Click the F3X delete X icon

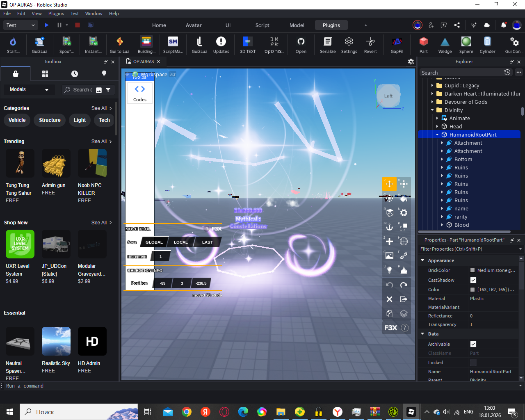click(x=389, y=299)
